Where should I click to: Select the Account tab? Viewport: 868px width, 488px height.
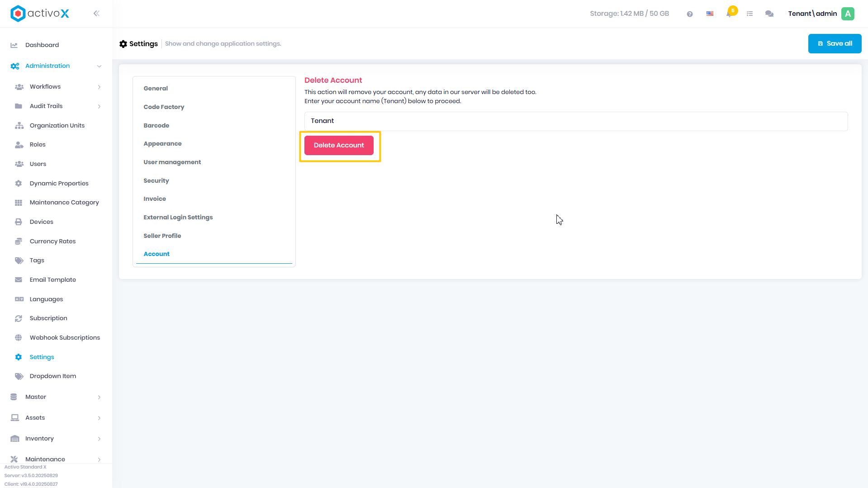214,254
